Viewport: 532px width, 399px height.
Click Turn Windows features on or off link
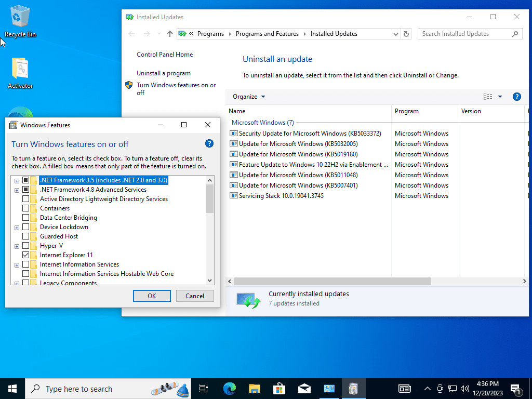click(176, 89)
